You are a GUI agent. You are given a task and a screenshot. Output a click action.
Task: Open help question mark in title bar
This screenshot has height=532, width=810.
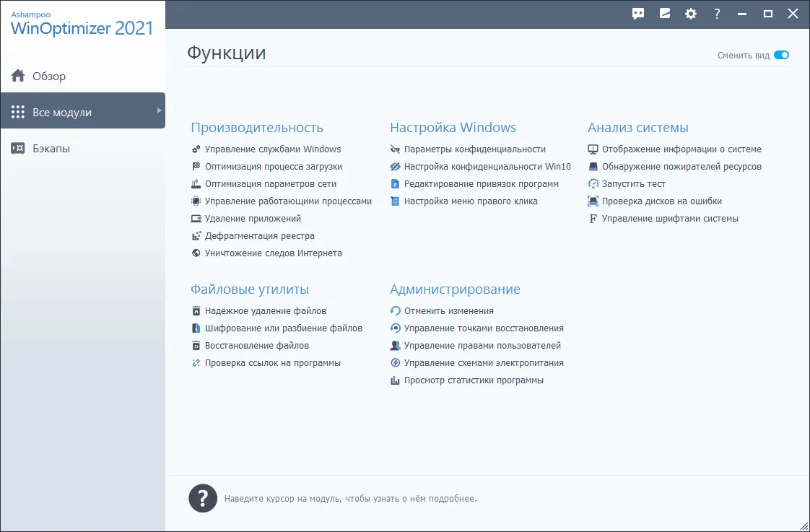pos(717,14)
